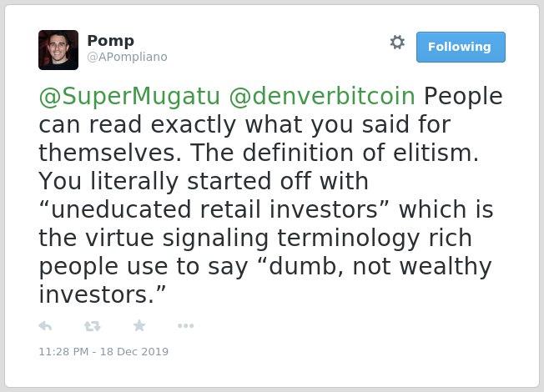The width and height of the screenshot is (544, 392).
Task: Click the word "People" after the mentions
Action: point(463,96)
